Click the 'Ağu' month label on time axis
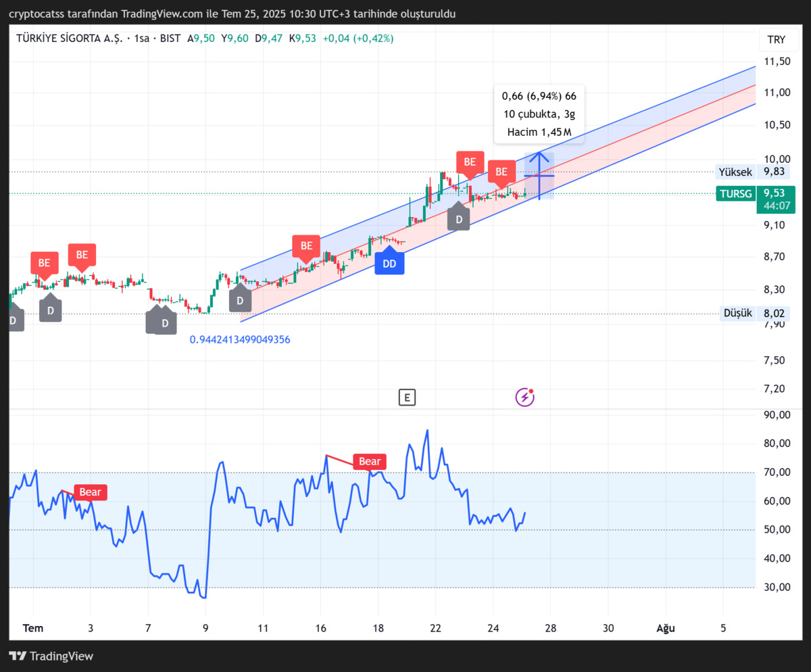811x672 pixels. coord(666,628)
